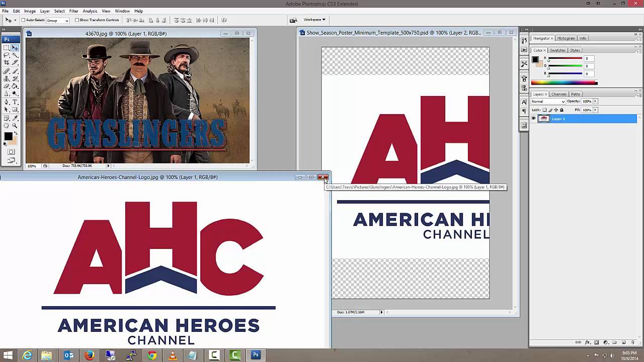
Task: Expand status arrow in Show_Season_Poster window
Action: pyautogui.click(x=381, y=312)
